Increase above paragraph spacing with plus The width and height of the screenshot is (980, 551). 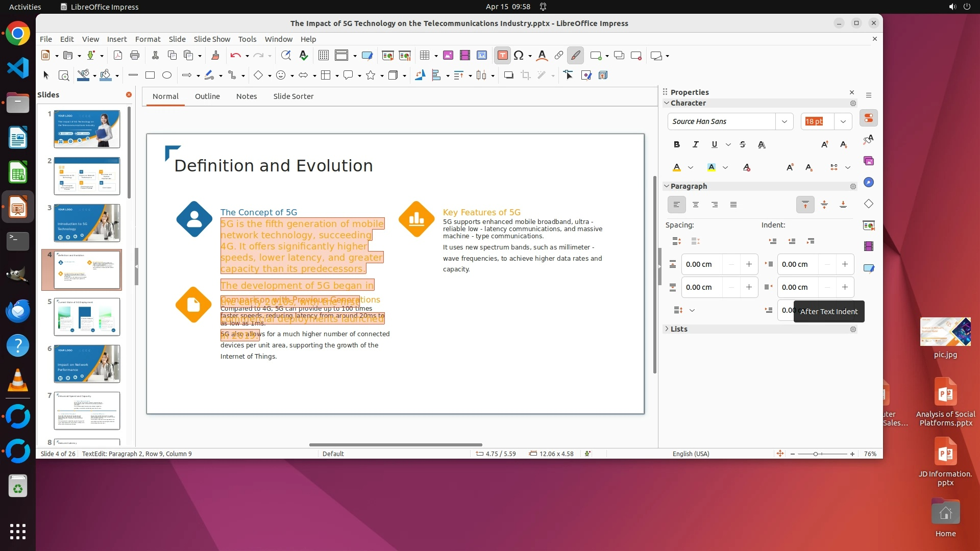(749, 264)
